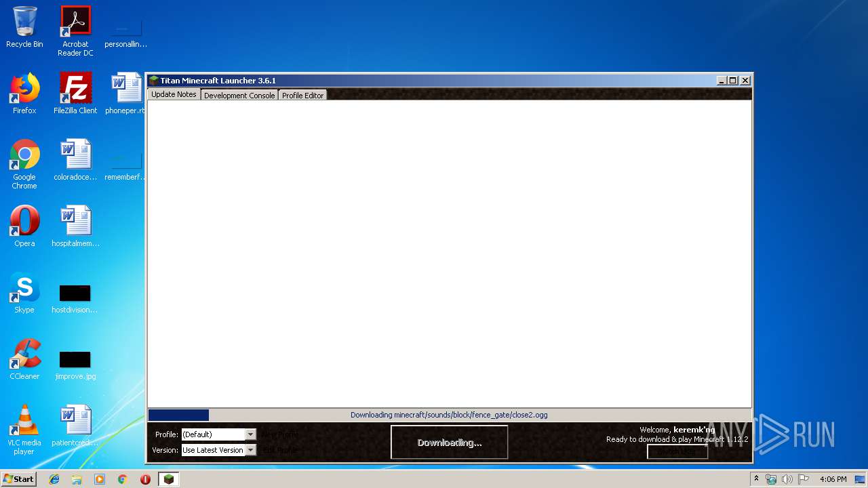Screen dimensions: 868x488
Task: Launch VLC media player from desktop
Action: point(24,430)
